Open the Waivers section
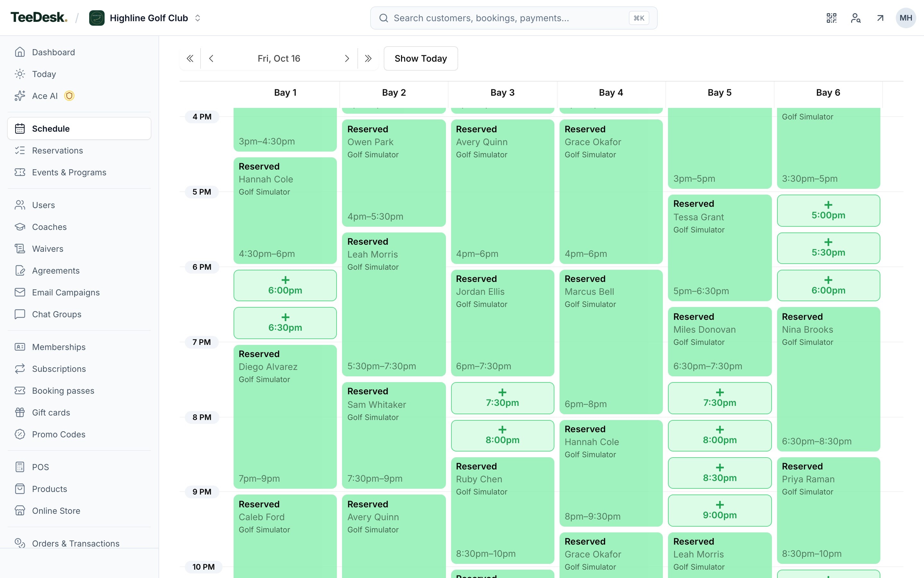The image size is (924, 578). [79, 249]
